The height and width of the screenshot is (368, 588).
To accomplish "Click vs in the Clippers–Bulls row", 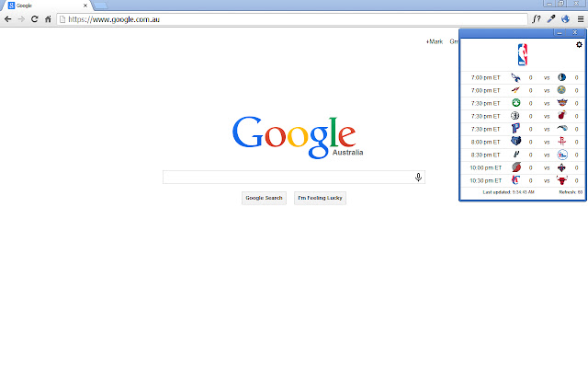I will point(547,180).
